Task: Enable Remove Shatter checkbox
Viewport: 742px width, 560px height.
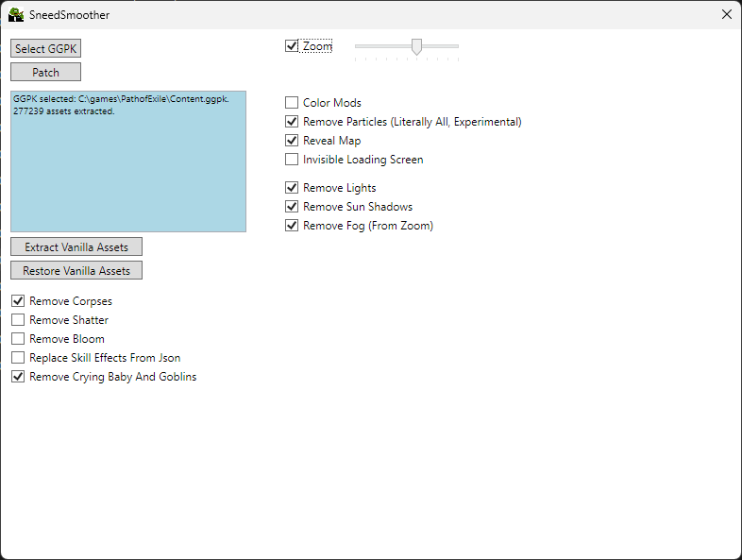Action: (18, 320)
